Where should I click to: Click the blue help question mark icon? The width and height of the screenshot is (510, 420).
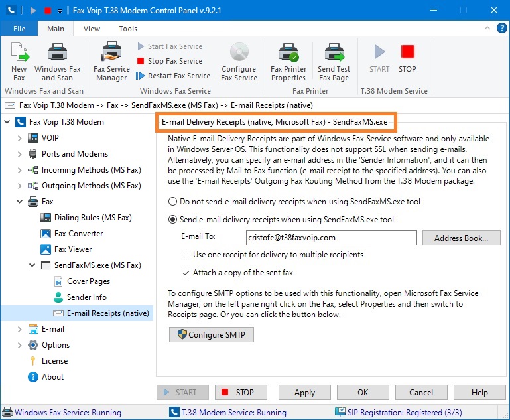pyautogui.click(x=501, y=28)
